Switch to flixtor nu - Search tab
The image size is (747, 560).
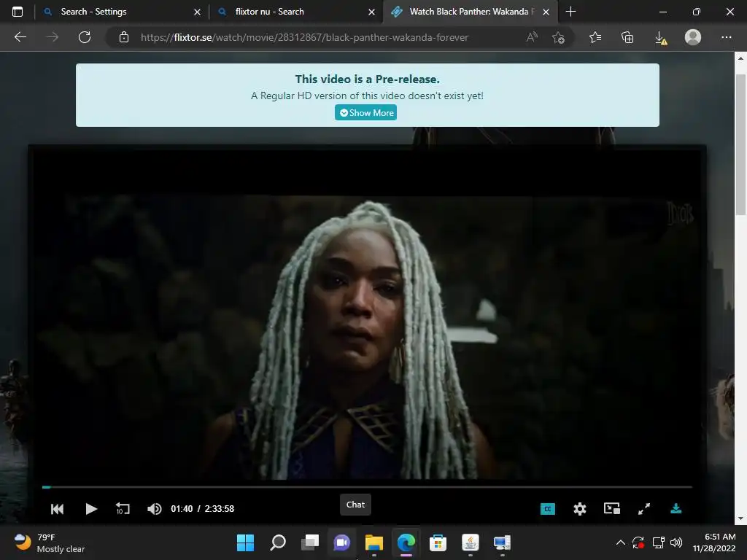pos(296,12)
